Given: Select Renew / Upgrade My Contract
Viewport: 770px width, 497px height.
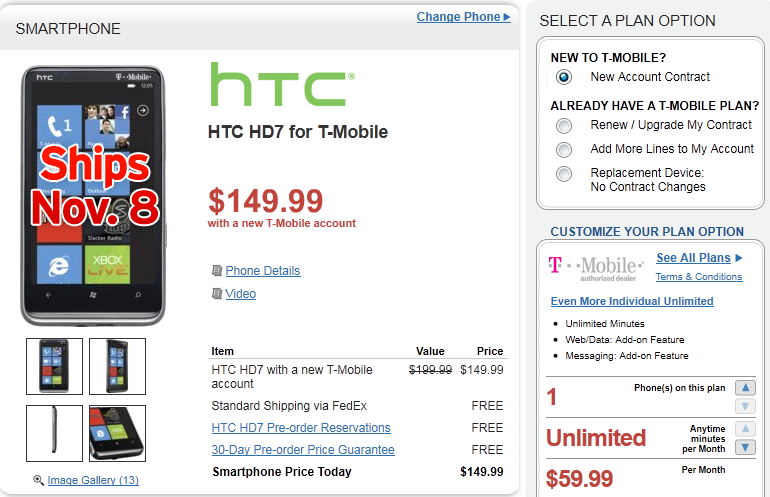Looking at the screenshot, I should (x=565, y=125).
